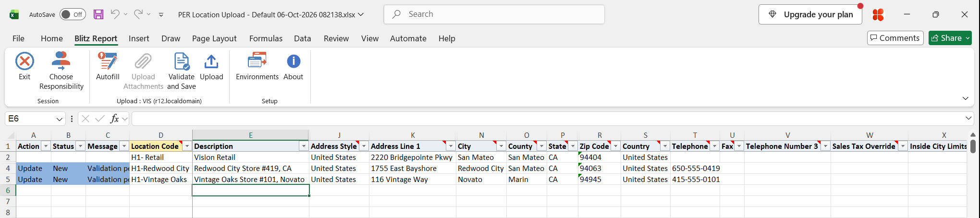This screenshot has height=218, width=980.
Task: Open Choose Responsibility
Action: 61,71
